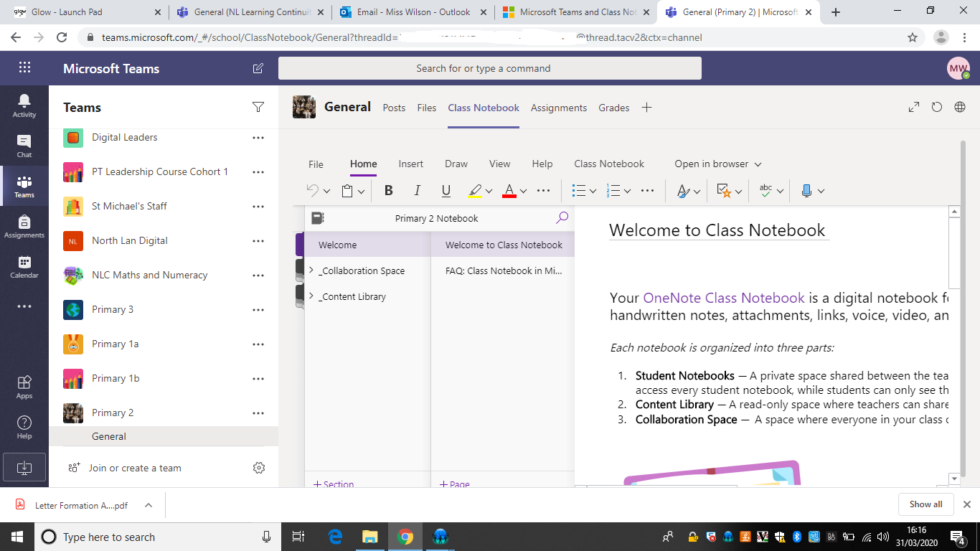Screen dimensions: 980x551
Task: Add a new section with + Section
Action: 333,484
